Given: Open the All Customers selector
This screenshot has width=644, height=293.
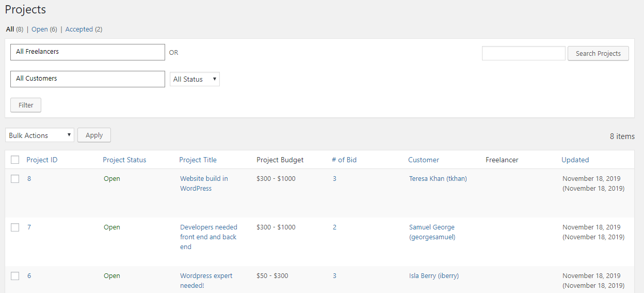Looking at the screenshot, I should click(x=88, y=79).
